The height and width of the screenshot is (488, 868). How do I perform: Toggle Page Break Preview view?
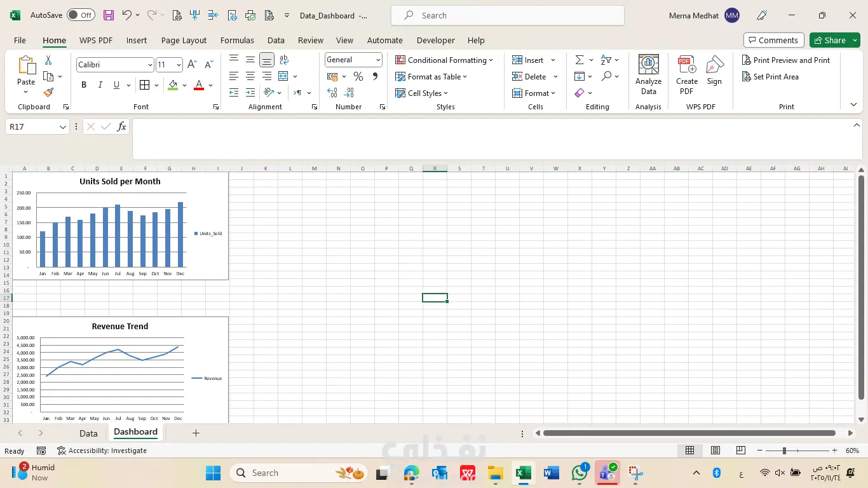pyautogui.click(x=740, y=451)
